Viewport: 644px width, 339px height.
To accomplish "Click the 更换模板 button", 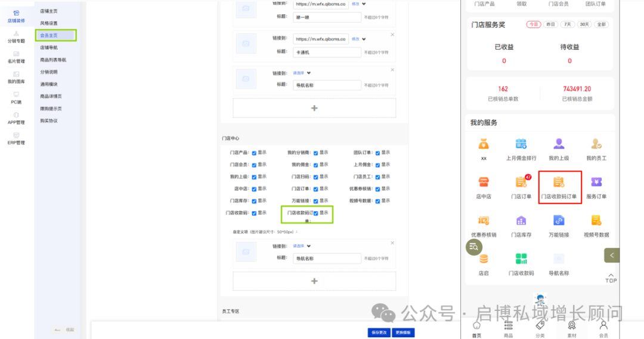I will pos(404,332).
